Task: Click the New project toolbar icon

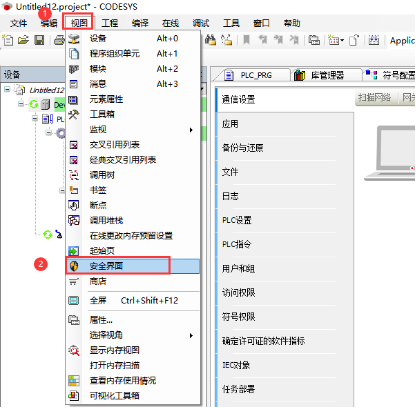Action: pyautogui.click(x=8, y=41)
